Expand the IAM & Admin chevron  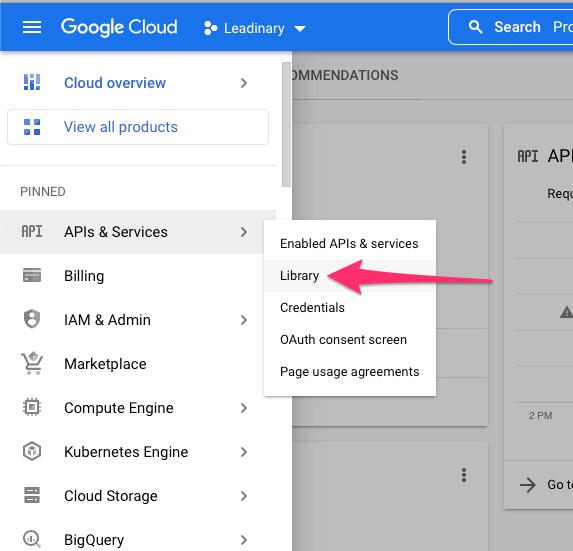click(x=244, y=320)
